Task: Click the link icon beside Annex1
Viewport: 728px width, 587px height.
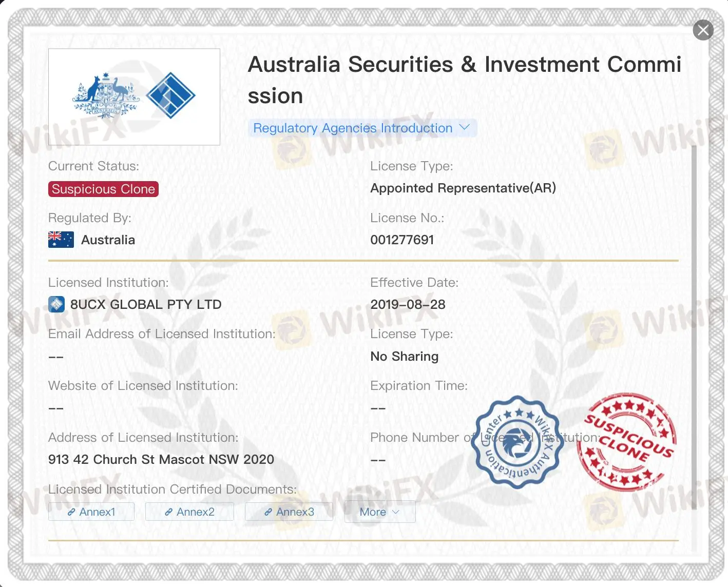Action: (71, 512)
